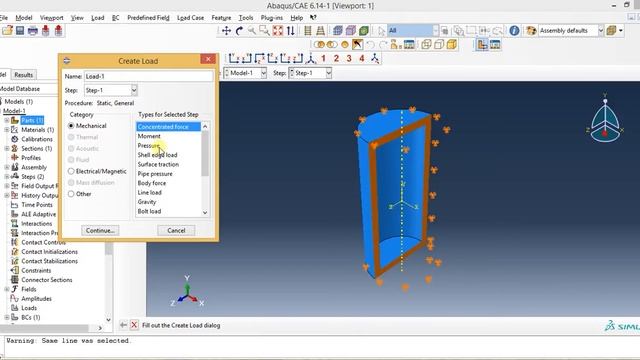Click the context help pointer icon
The image size is (640, 360).
pyautogui.click(x=313, y=18)
